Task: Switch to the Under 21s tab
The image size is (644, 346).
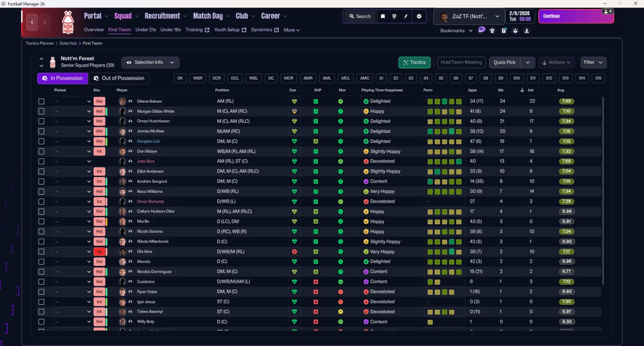Action: [x=145, y=30]
